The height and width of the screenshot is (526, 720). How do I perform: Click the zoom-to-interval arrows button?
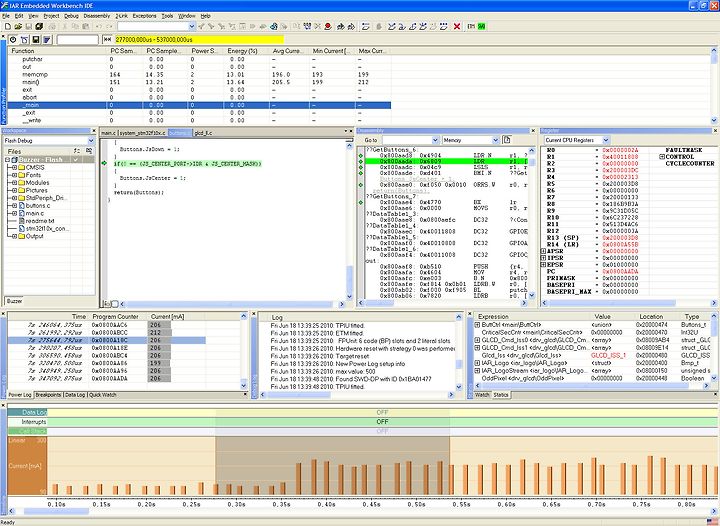107,40
